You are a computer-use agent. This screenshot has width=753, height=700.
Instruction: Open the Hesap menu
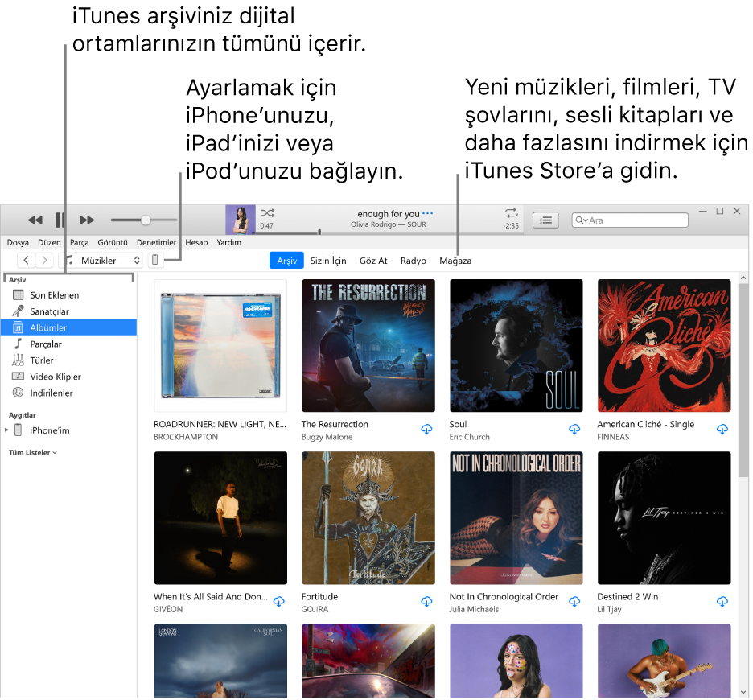[x=195, y=242]
